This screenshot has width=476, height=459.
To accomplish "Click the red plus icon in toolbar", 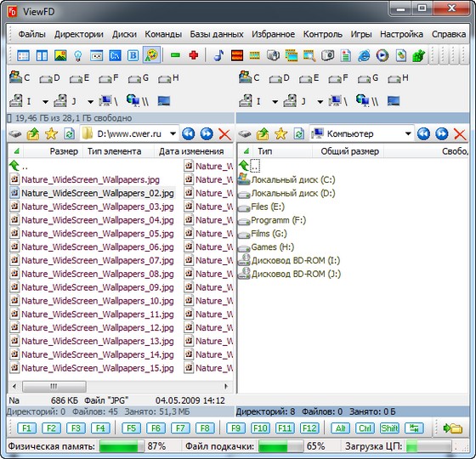I will (x=194, y=55).
